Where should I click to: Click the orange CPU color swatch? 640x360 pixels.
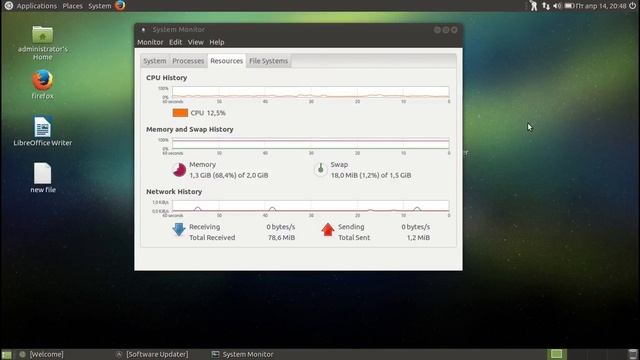180,113
